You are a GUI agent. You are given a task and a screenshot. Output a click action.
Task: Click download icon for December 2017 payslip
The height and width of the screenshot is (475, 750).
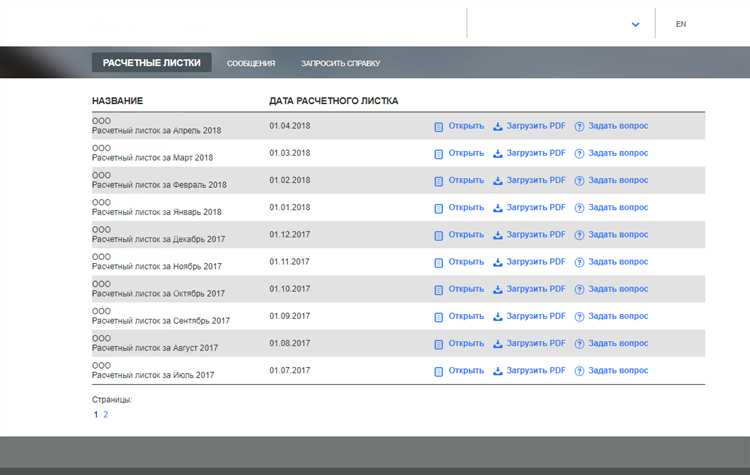point(497,235)
